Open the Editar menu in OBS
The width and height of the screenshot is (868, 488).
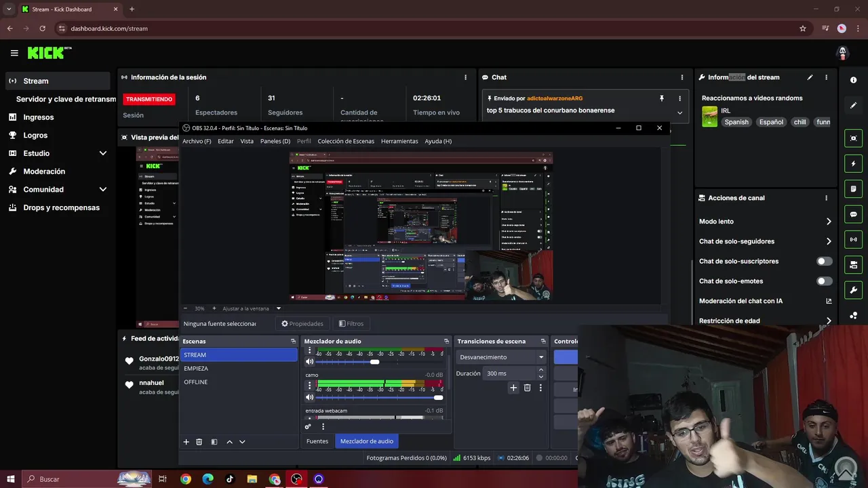tap(226, 141)
